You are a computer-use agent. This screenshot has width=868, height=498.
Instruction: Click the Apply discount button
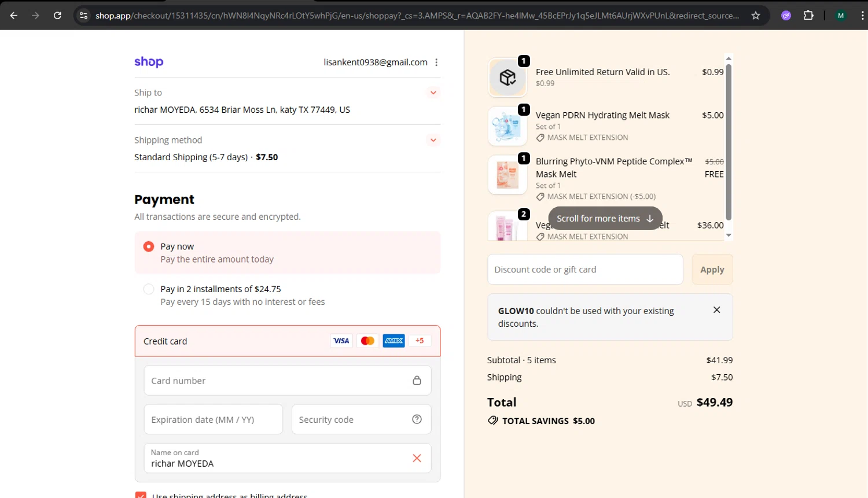click(712, 270)
